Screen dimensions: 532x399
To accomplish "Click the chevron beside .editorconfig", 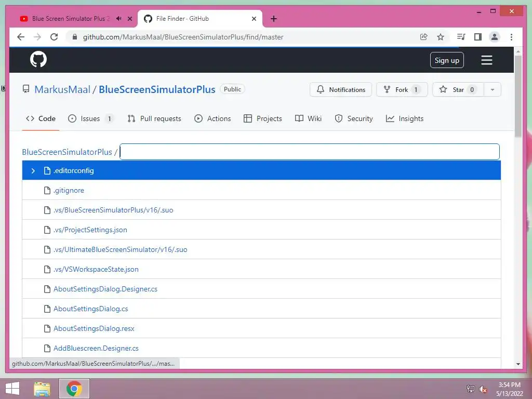I will (33, 170).
